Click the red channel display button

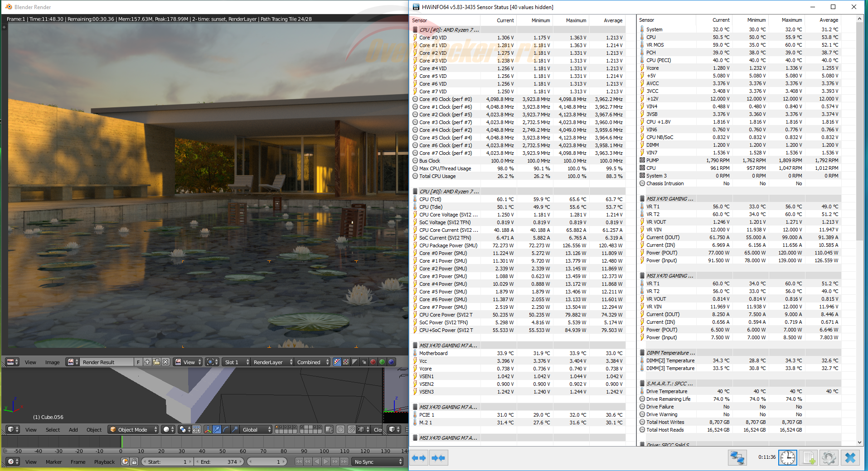click(373, 362)
